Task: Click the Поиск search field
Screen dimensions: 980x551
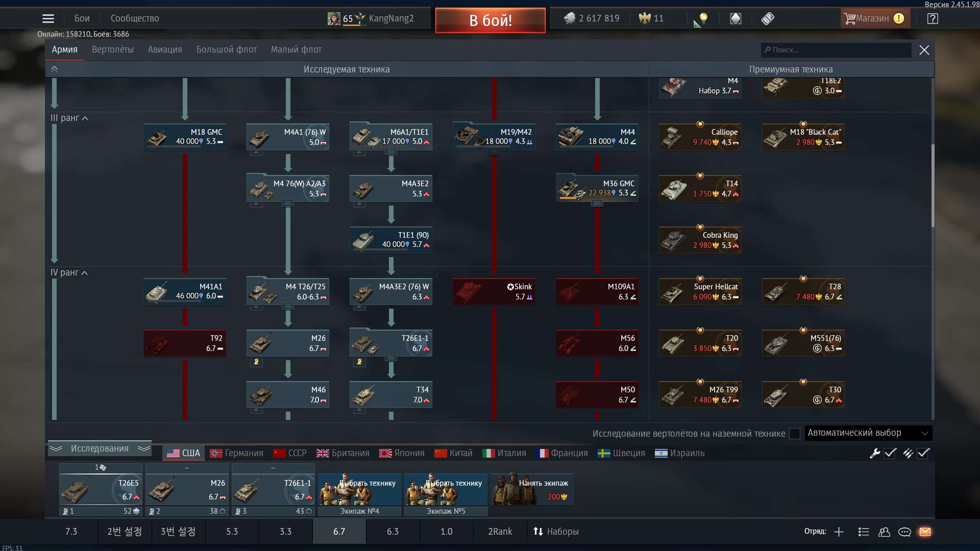Action: pyautogui.click(x=836, y=50)
